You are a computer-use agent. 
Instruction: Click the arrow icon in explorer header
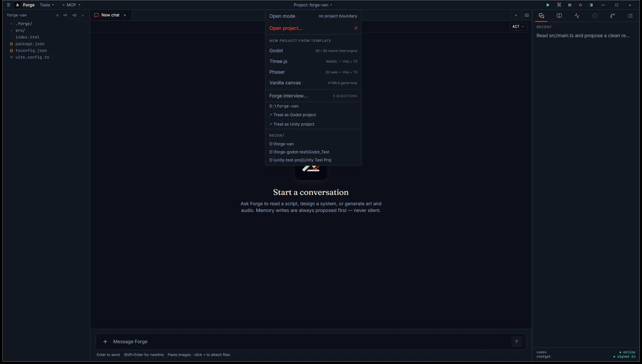83,15
